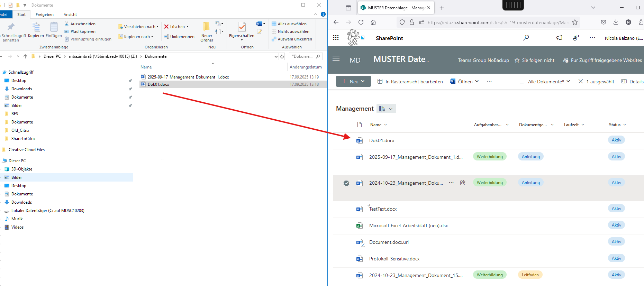The width and height of the screenshot is (644, 286).
Task: Expand the Neu dropdown button
Action: tap(353, 81)
